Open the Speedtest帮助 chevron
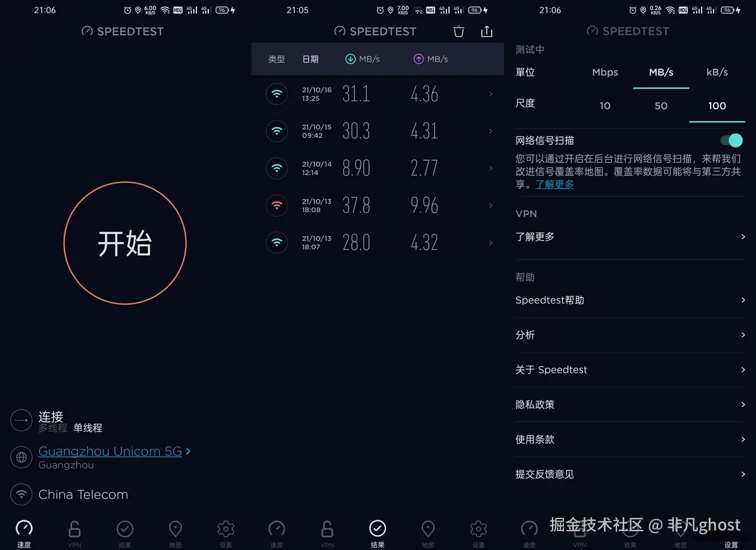The width and height of the screenshot is (756, 550). click(x=743, y=300)
